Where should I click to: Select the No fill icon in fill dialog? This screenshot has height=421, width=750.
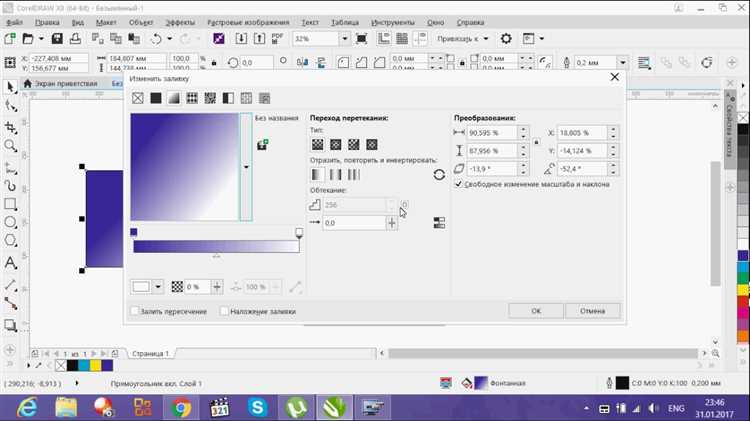tap(138, 98)
